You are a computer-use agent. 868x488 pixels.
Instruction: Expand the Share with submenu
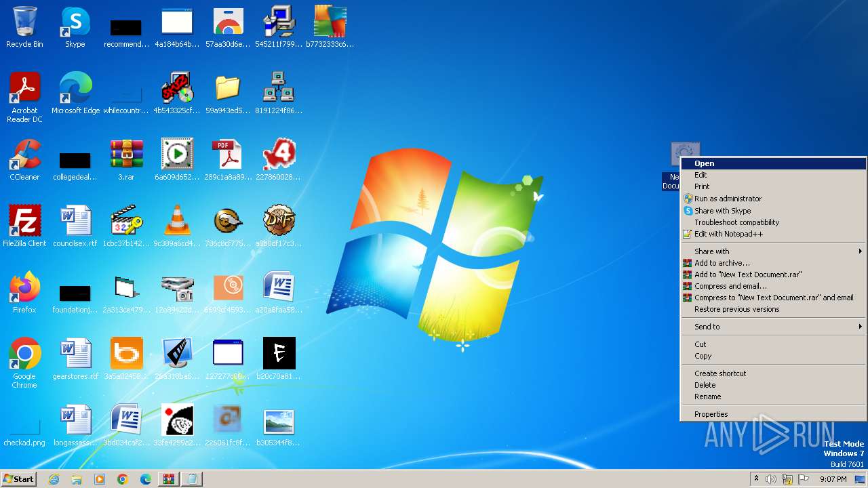pyautogui.click(x=773, y=251)
